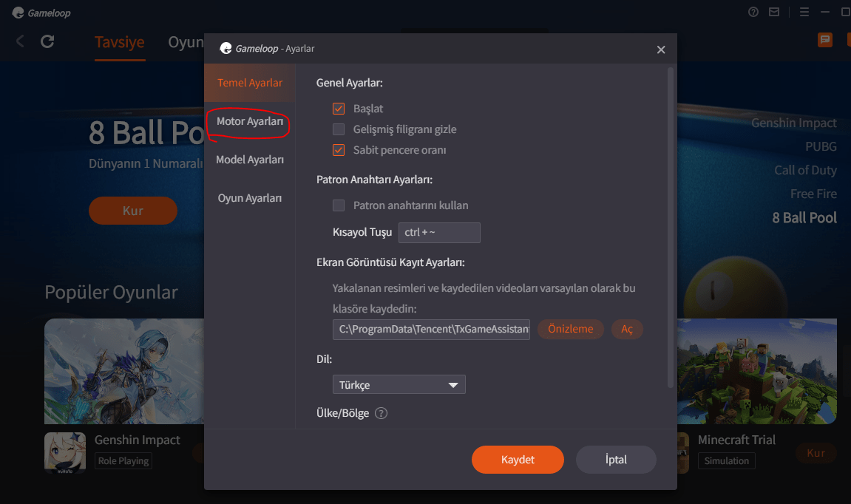The height and width of the screenshot is (504, 851).
Task: Click the back arrow in main window
Action: [x=20, y=41]
